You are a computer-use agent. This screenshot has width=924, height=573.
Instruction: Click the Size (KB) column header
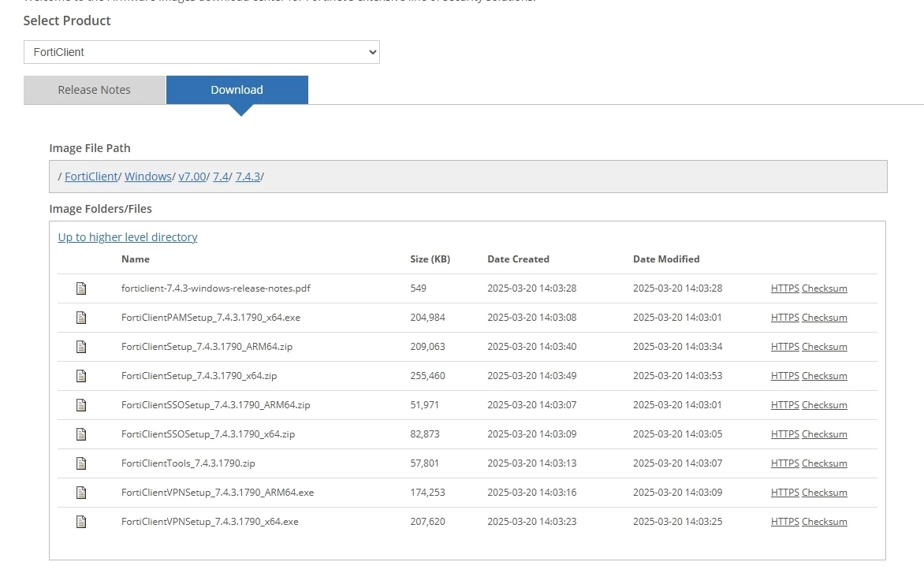click(x=430, y=259)
